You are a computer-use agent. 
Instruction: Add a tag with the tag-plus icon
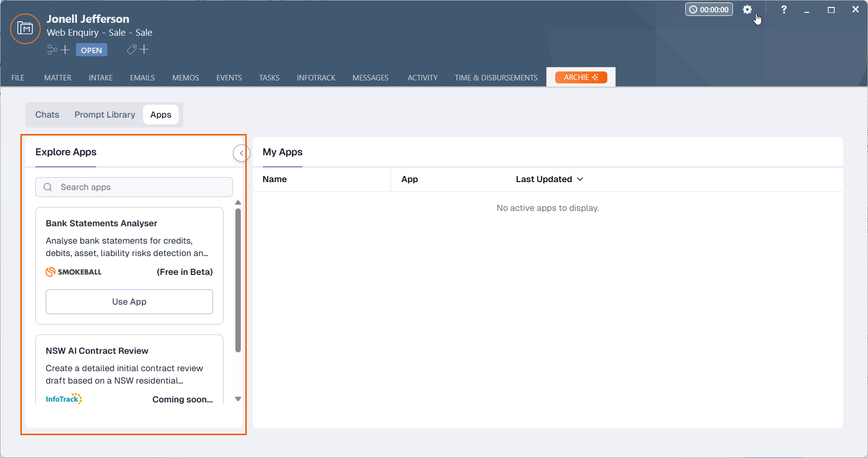(x=138, y=50)
